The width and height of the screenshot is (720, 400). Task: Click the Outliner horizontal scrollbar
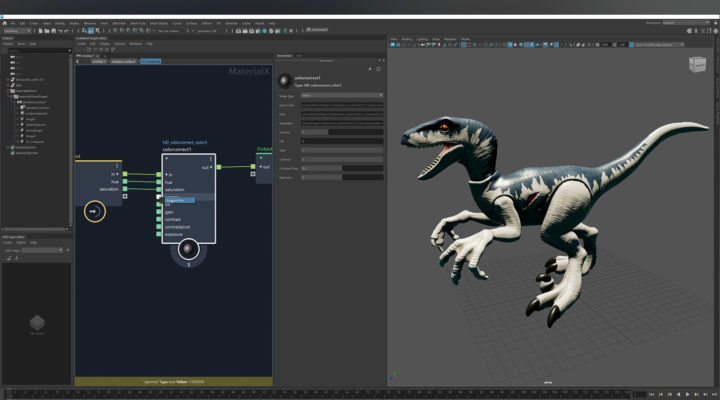pyautogui.click(x=35, y=229)
